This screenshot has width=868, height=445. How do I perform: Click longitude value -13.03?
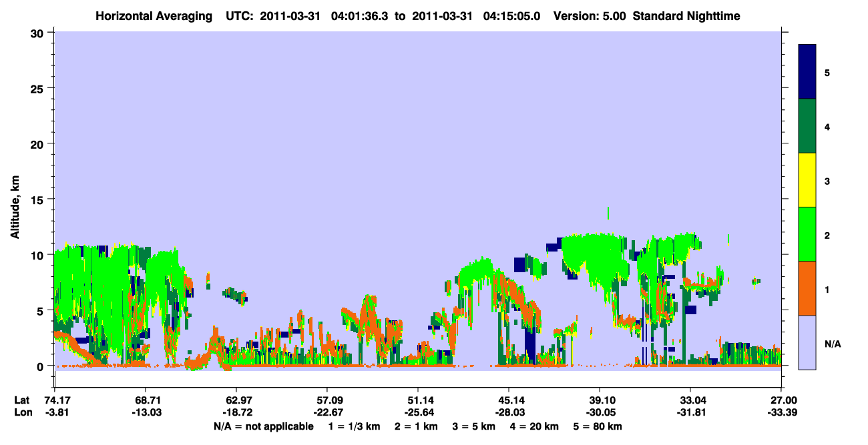coord(146,412)
